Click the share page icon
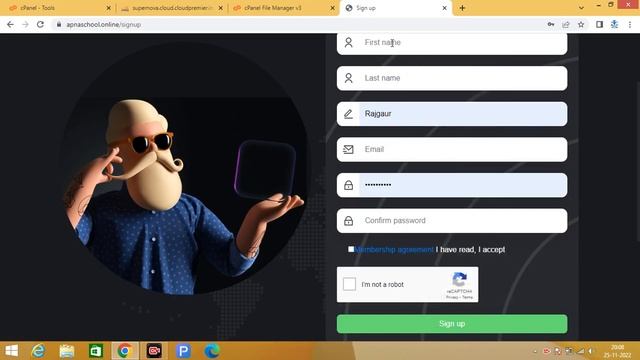This screenshot has width=640, height=360. coord(566,24)
